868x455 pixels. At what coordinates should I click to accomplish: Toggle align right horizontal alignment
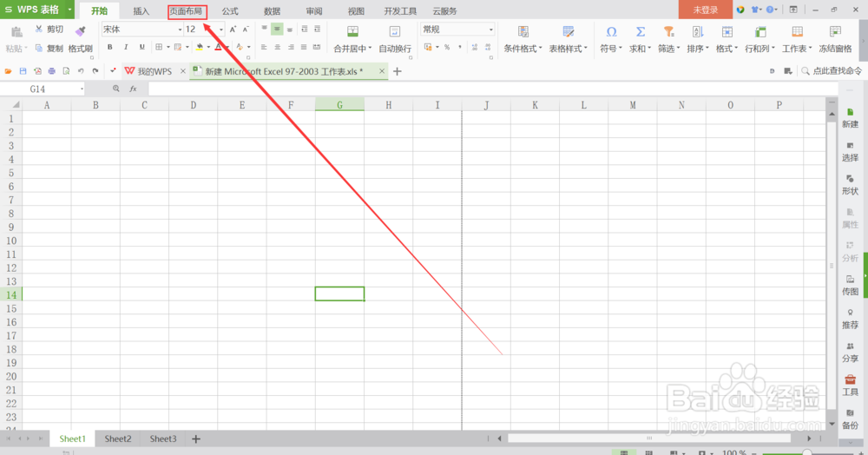291,47
